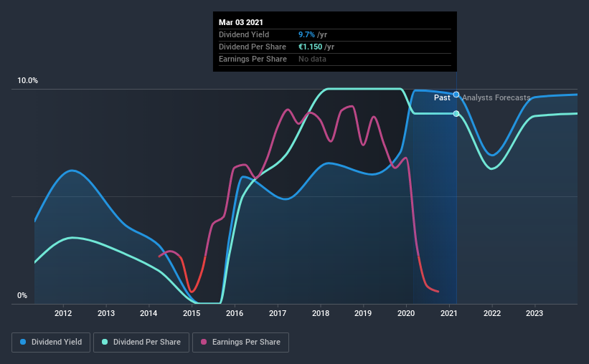Viewport: 589px width, 364px height.
Task: Toggle the Earnings Per Share legend button
Action: [x=240, y=343]
